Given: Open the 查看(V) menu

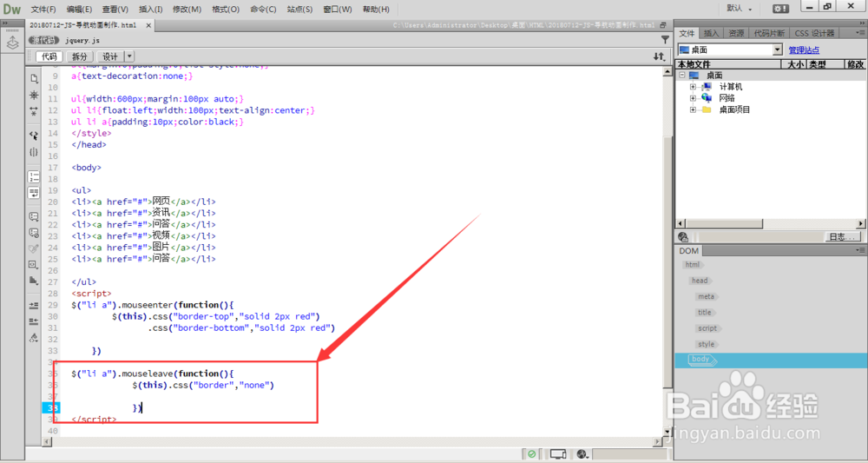Looking at the screenshot, I should [x=115, y=10].
